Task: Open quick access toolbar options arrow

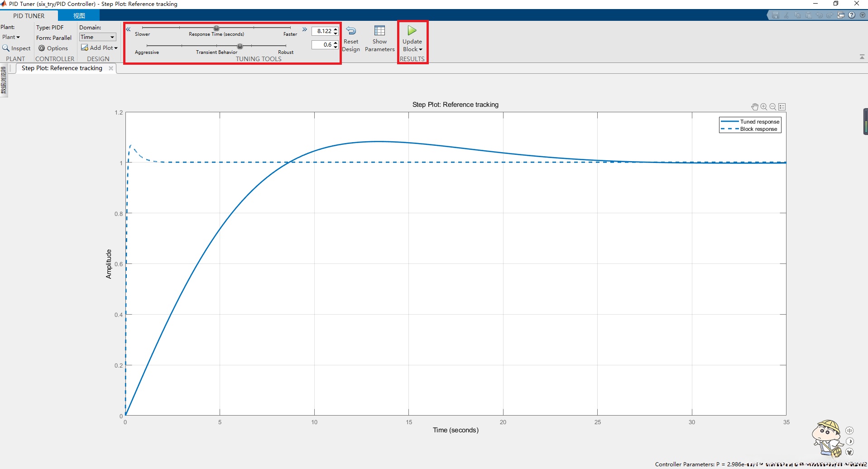Action: pyautogui.click(x=863, y=15)
